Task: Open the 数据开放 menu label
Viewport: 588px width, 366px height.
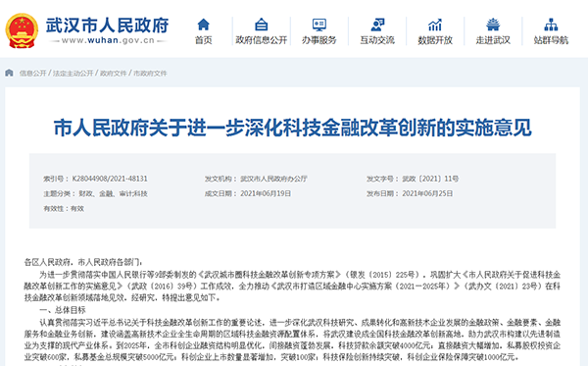Action: click(435, 40)
